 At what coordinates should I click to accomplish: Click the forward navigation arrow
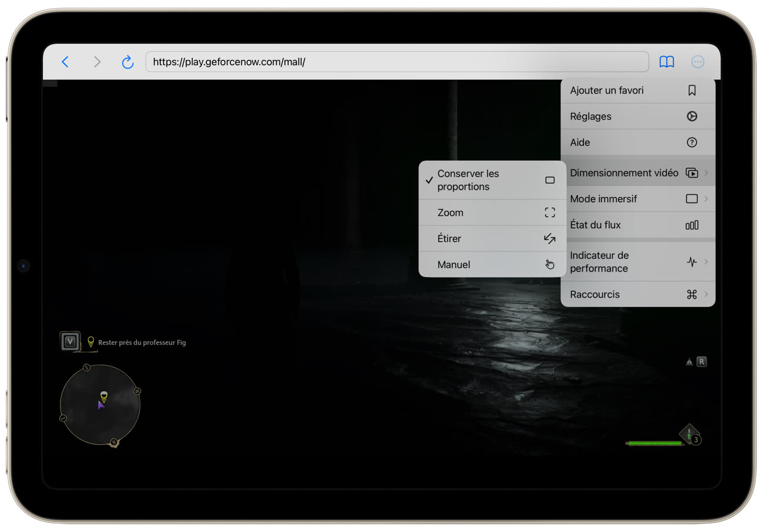coord(97,62)
